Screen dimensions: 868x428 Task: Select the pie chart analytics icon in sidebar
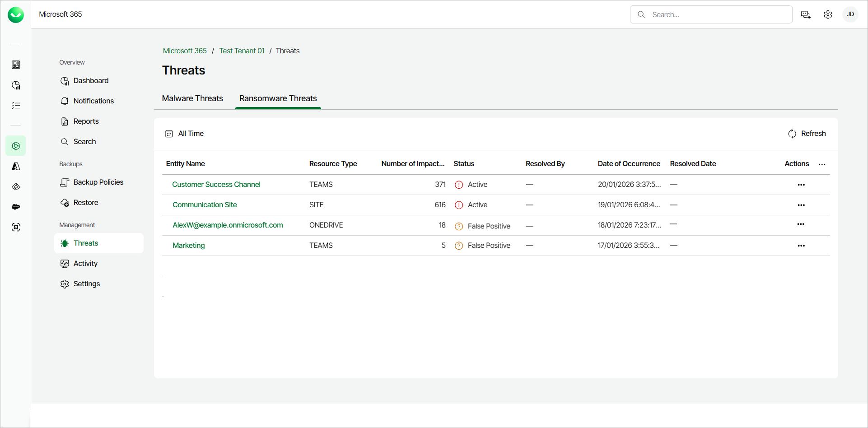point(16,85)
